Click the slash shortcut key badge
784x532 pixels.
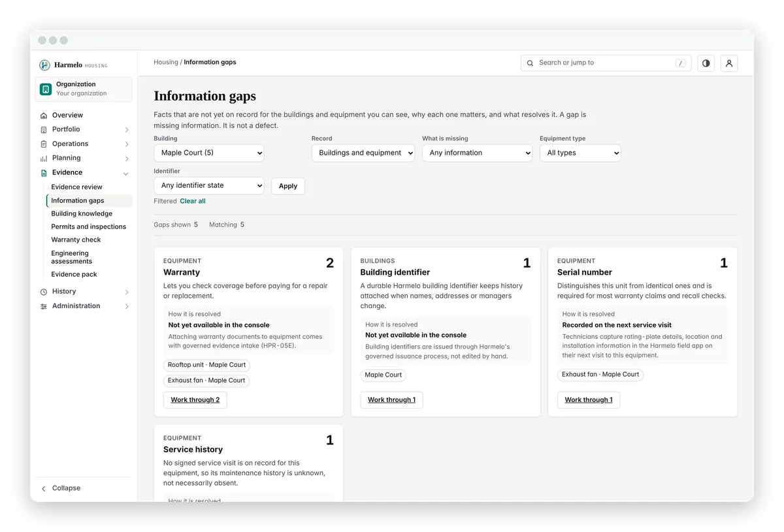(681, 63)
